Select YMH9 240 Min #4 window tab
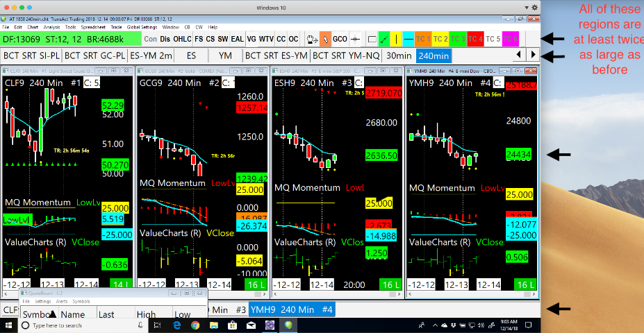This screenshot has height=333, width=644. click(292, 309)
